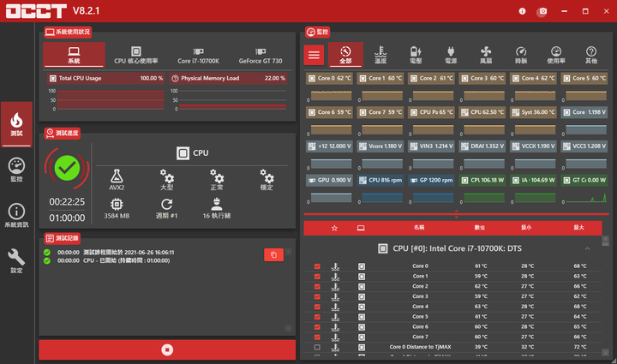Collapse the CPU [#0] Intel Core i7-10700K group

point(587,248)
